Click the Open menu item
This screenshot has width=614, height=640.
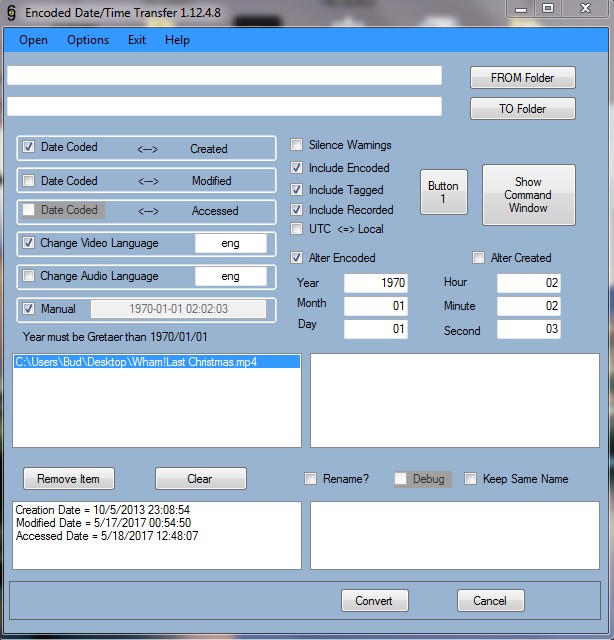click(33, 40)
